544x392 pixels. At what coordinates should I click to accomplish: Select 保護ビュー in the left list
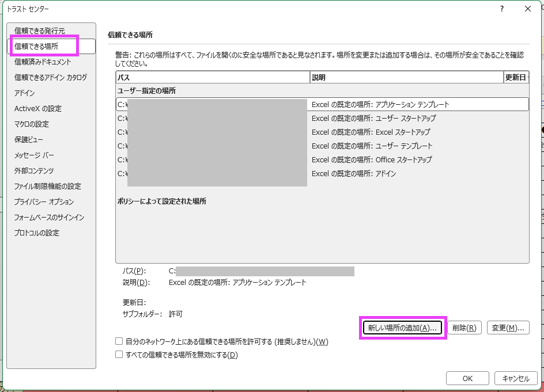29,139
